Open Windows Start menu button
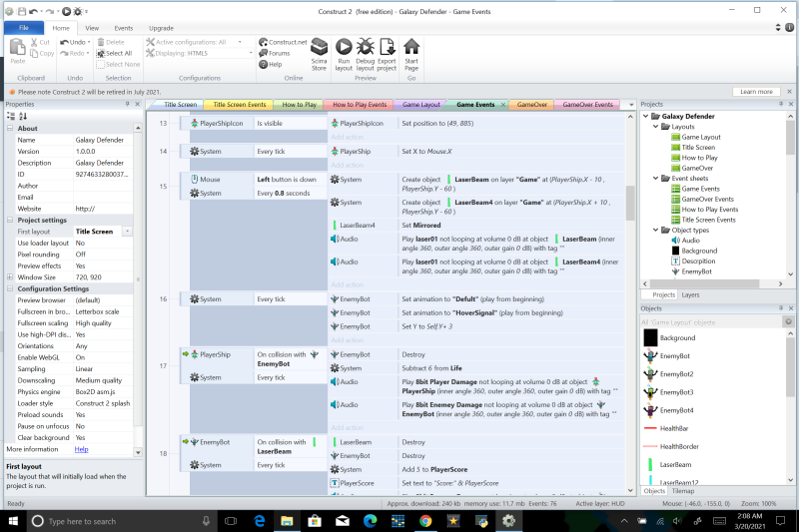Image resolution: width=799 pixels, height=532 pixels. tap(13, 521)
